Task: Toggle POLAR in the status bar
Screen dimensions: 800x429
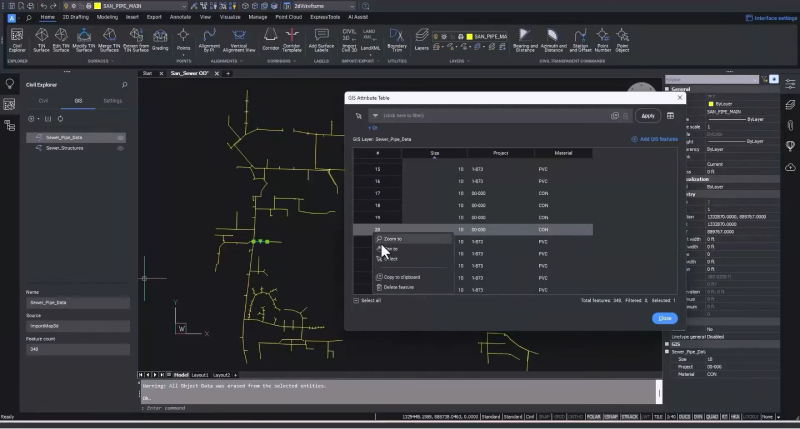Action: coord(593,417)
